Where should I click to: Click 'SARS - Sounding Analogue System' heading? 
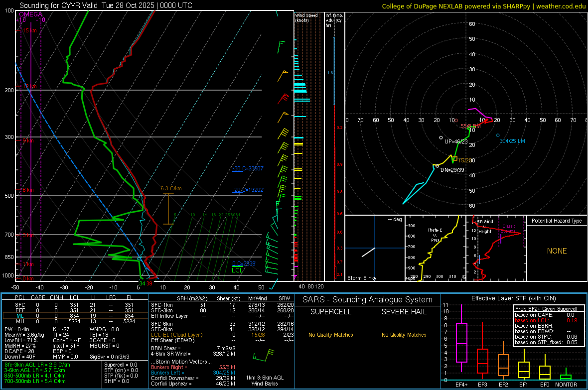[368, 300]
